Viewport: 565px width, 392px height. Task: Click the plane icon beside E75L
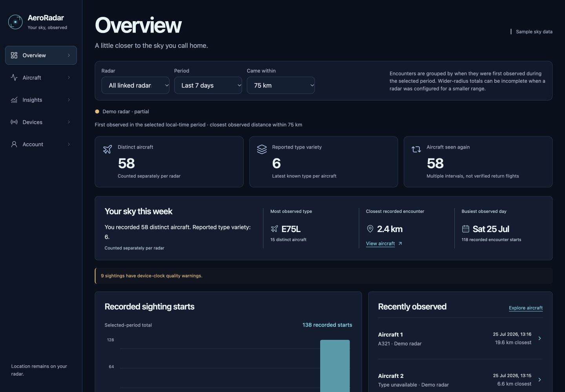pyautogui.click(x=274, y=229)
